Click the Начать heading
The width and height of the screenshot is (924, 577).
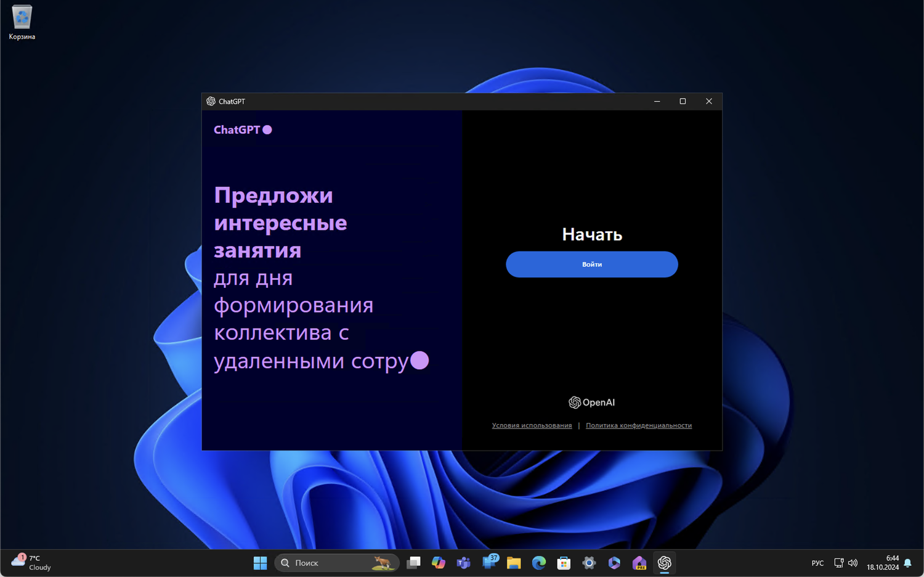point(592,234)
